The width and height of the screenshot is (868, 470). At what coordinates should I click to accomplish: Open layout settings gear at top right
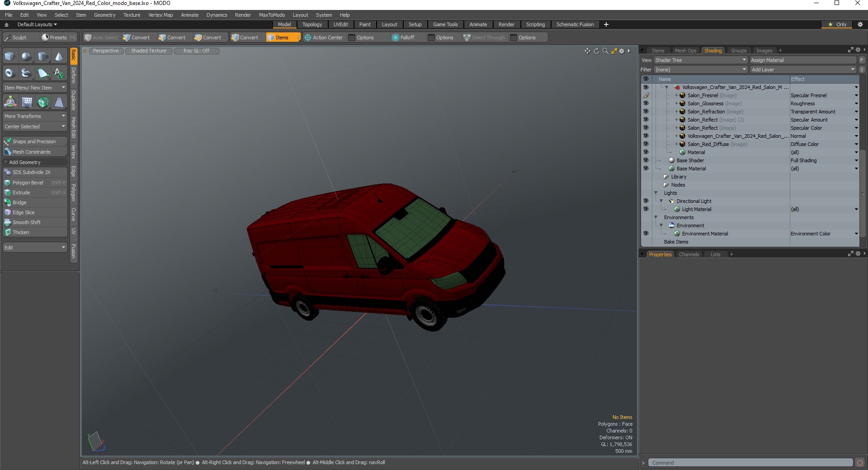[860, 24]
